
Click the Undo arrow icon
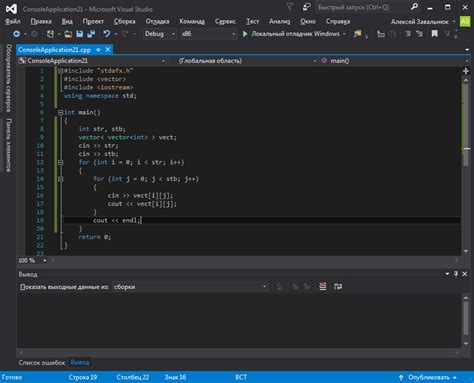[x=107, y=34]
